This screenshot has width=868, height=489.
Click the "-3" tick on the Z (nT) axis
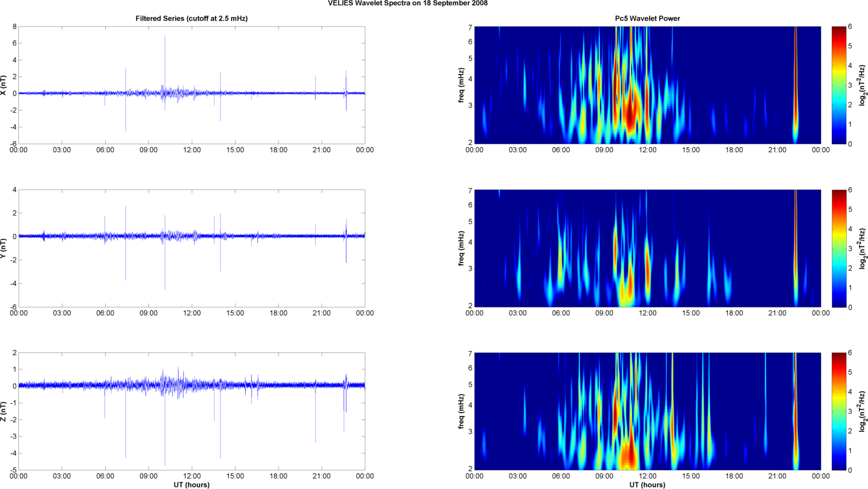pyautogui.click(x=13, y=437)
